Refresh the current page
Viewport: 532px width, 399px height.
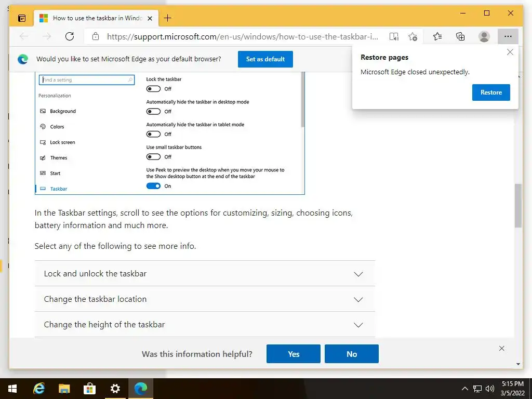point(70,36)
